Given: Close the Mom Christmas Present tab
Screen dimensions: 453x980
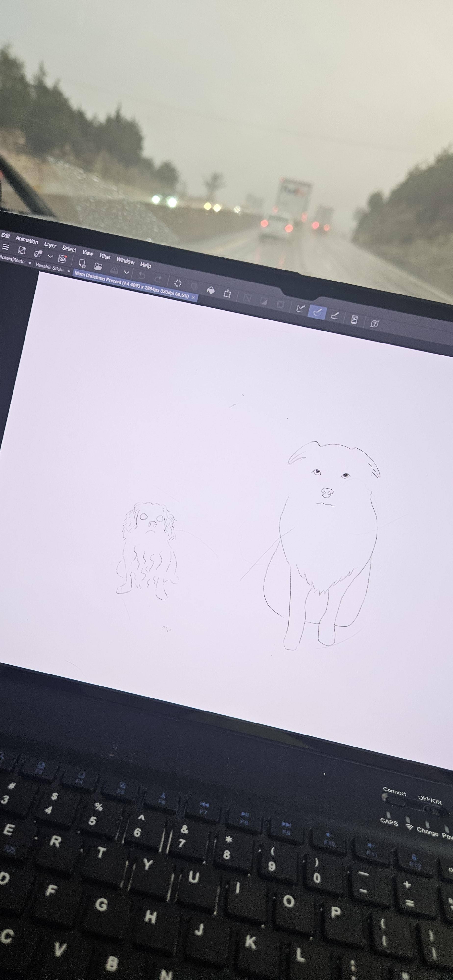Looking at the screenshot, I should tap(193, 297).
